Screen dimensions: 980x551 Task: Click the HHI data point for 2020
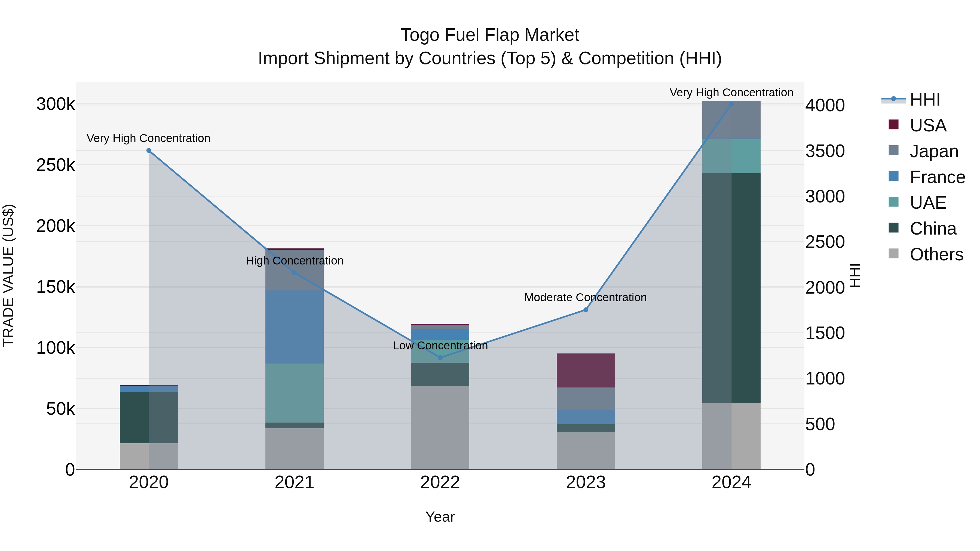click(x=149, y=150)
